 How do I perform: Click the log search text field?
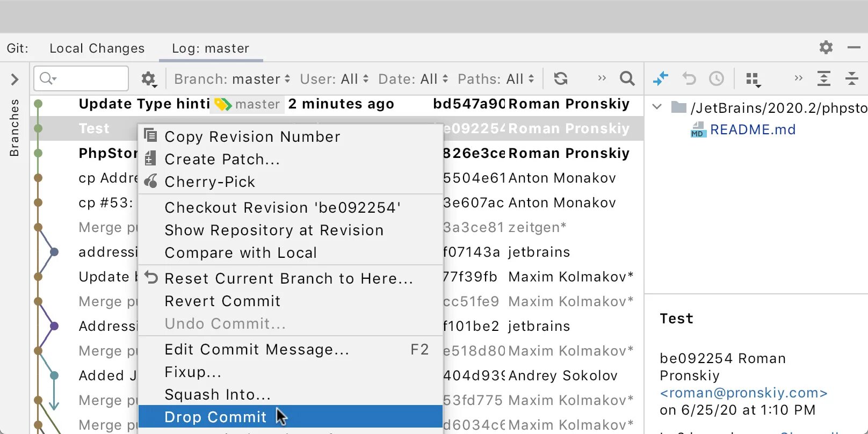(x=81, y=79)
